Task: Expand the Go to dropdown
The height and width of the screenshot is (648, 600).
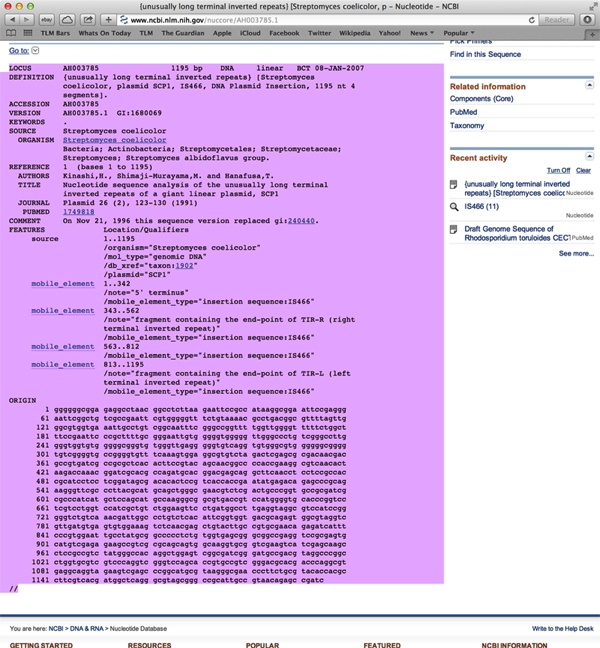Action: (37, 50)
